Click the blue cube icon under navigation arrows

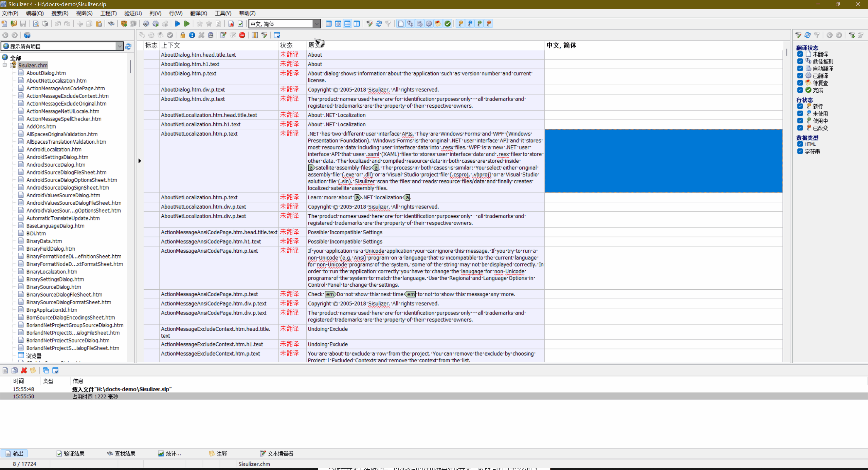27,35
